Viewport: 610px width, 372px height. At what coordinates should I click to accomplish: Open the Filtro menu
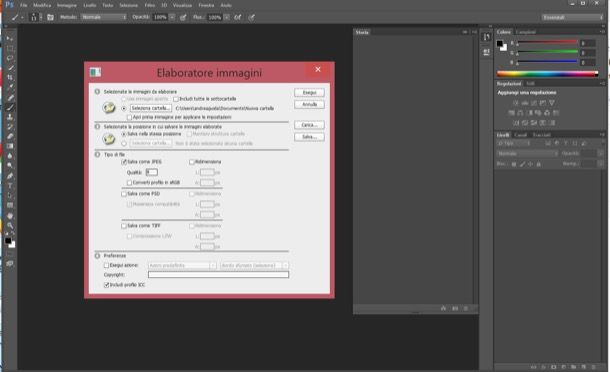tap(150, 5)
